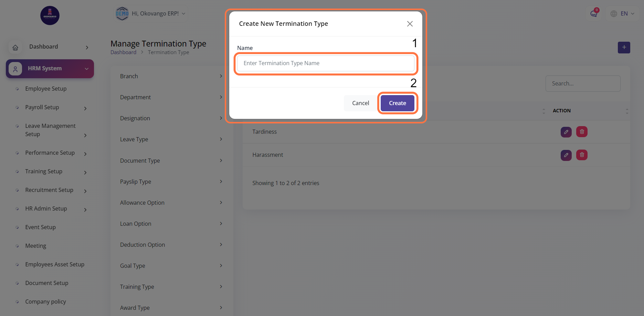Click the edit pencil icon for Harassment
Image resolution: width=644 pixels, height=316 pixels.
[x=566, y=155]
